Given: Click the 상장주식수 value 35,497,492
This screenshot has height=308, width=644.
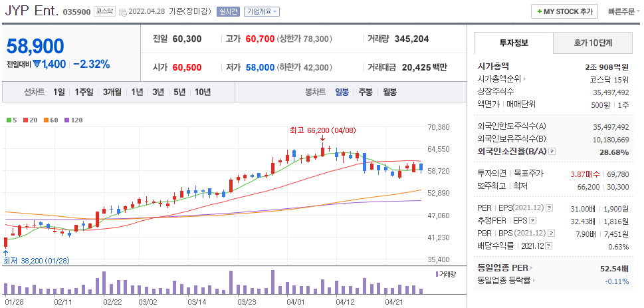Looking at the screenshot, I should coord(611,92).
